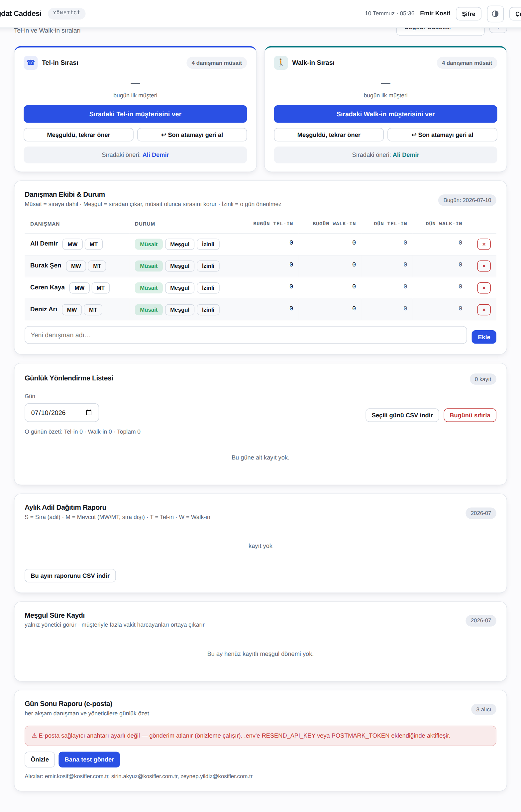The height and width of the screenshot is (812, 521).
Task: Remove Ali Demir with red x button
Action: [483, 244]
